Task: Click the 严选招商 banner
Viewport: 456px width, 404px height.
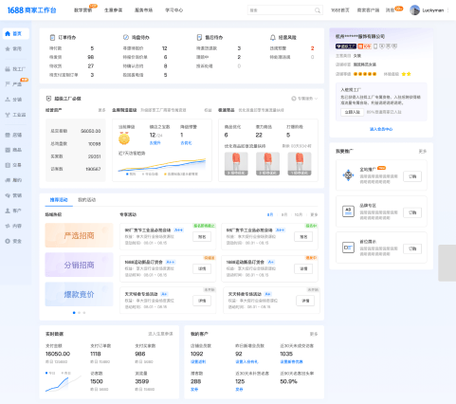Action: [x=79, y=235]
